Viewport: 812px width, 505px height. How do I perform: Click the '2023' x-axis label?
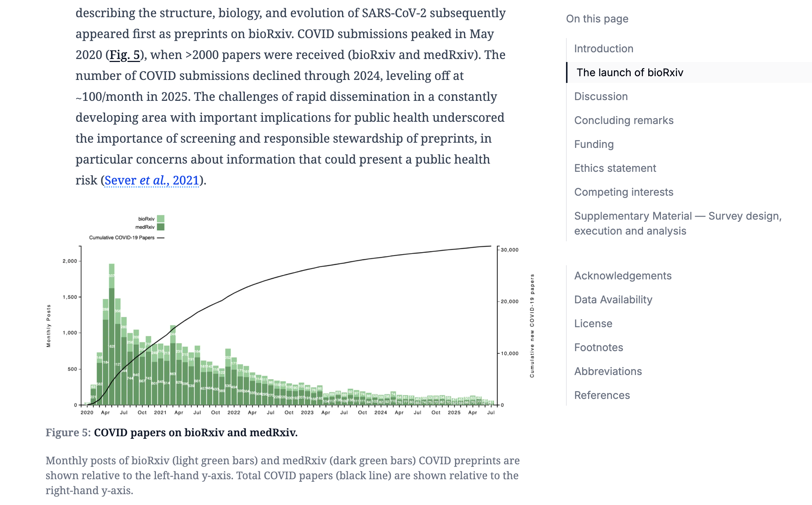pos(307,413)
